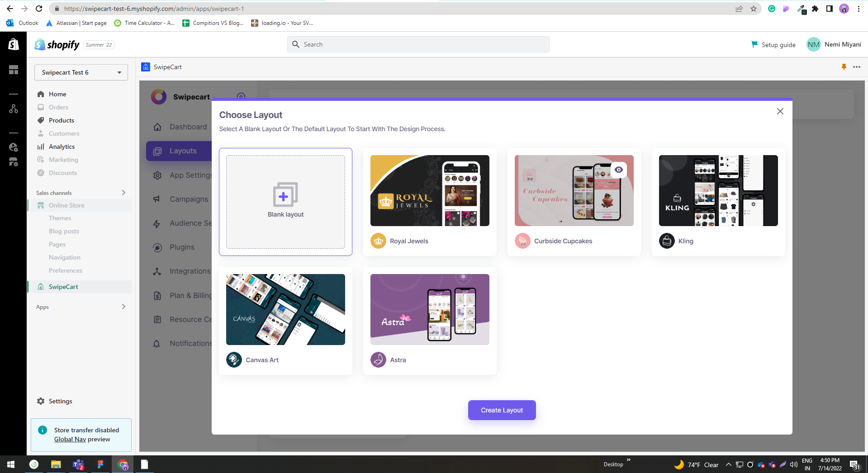Screen dimensions: 868x473
Task: Open the Time Calculator bookmark
Action: pos(144,23)
